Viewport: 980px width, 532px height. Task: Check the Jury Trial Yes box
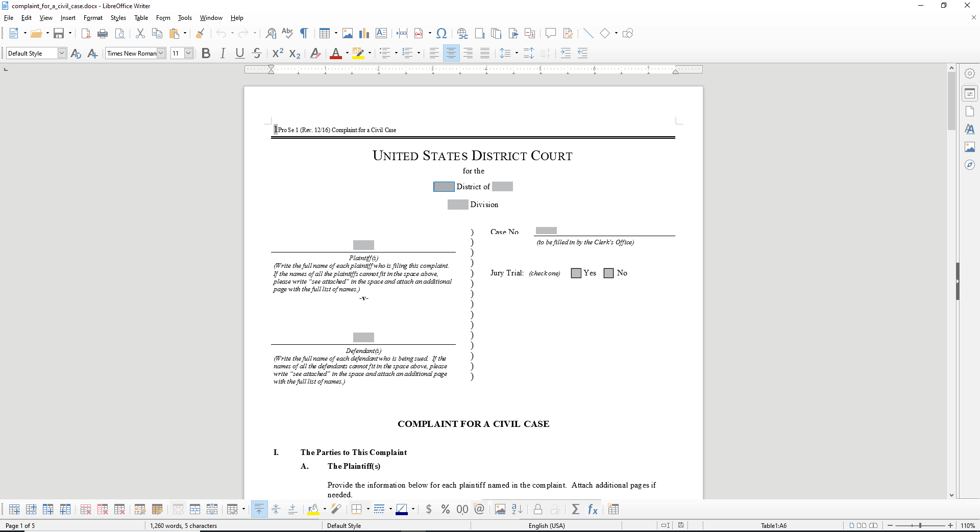click(576, 273)
